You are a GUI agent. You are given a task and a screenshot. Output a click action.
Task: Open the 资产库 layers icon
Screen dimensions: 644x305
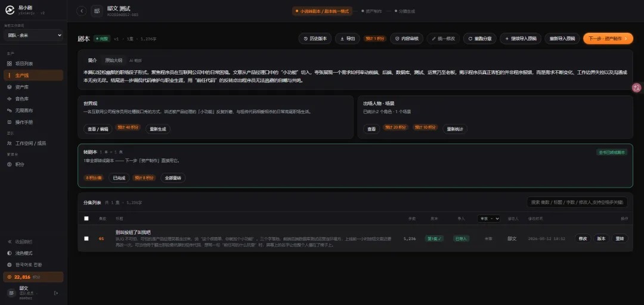[10, 87]
